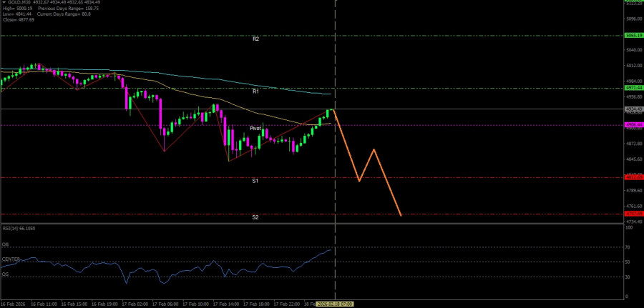The image size is (644, 308).
Task: Select the R2 resistance label
Action: [255, 39]
